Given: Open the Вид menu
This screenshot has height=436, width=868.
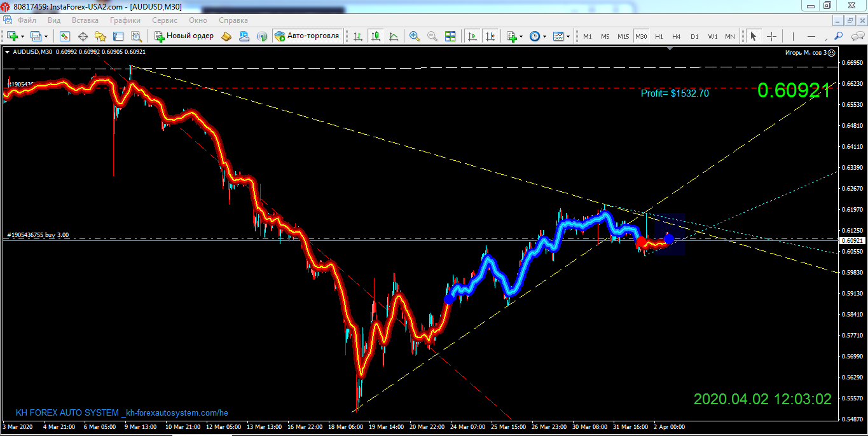Looking at the screenshot, I should (x=54, y=20).
